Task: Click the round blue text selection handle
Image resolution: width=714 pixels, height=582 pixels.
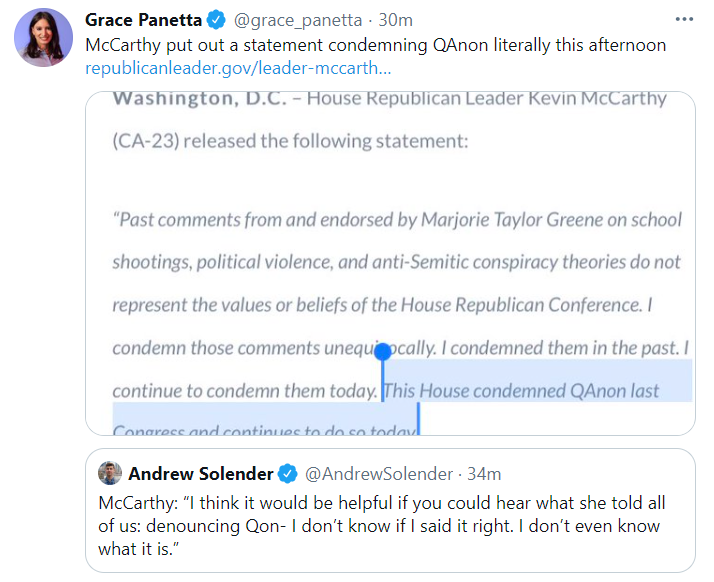Action: (x=382, y=351)
